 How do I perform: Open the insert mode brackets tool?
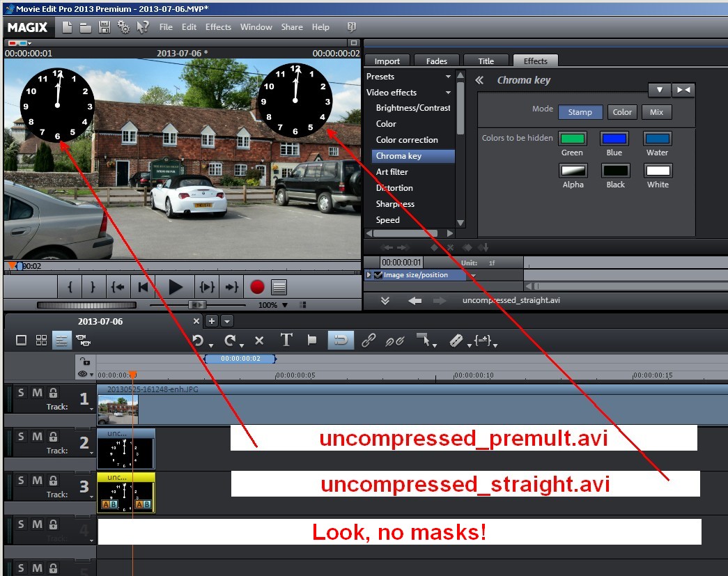coord(483,340)
